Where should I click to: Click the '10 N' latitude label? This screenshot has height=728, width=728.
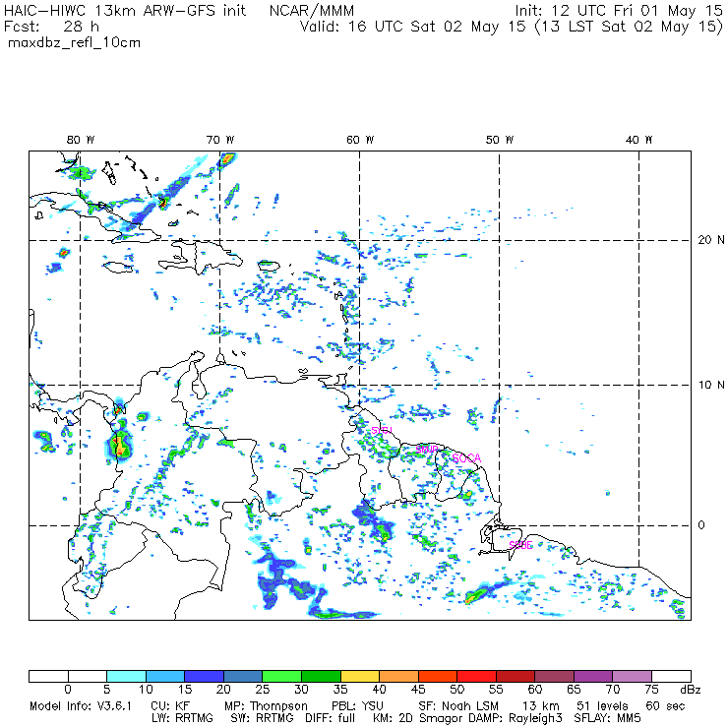711,385
